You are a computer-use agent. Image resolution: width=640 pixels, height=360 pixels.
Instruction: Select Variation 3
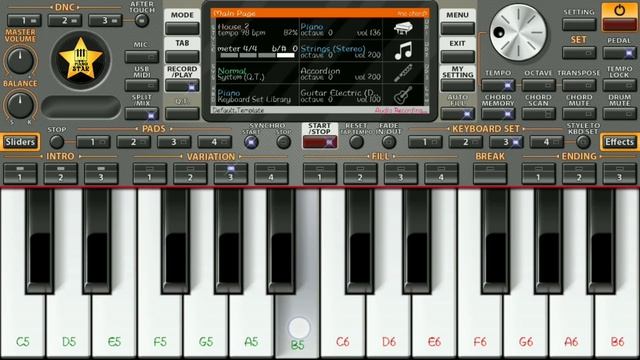tap(231, 173)
